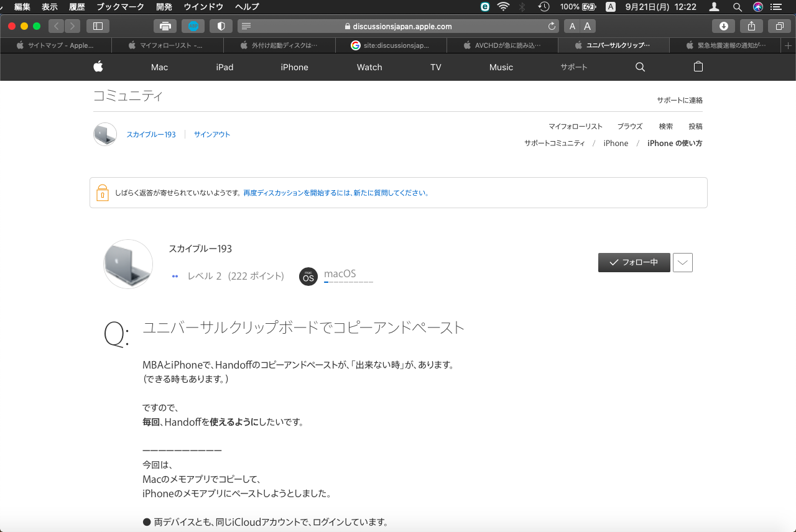Go to Apple home via logo
Viewport: 796px width, 532px height.
(x=98, y=67)
